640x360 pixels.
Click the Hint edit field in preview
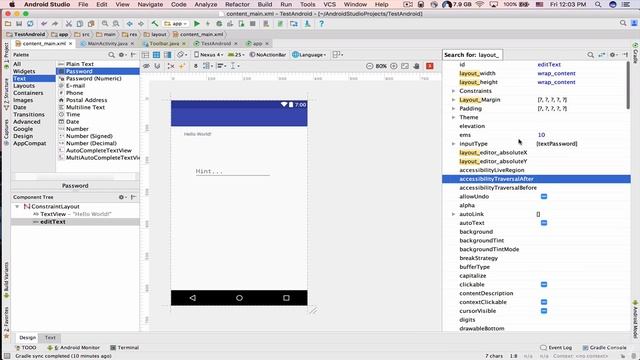pos(233,171)
